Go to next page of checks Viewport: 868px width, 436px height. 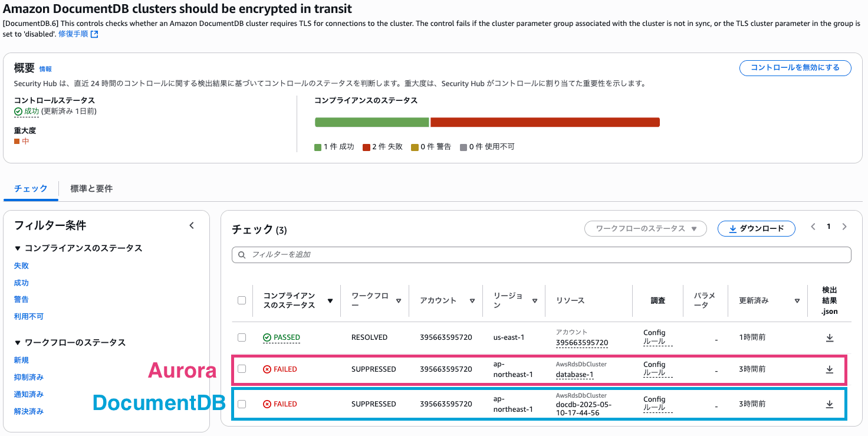point(844,227)
